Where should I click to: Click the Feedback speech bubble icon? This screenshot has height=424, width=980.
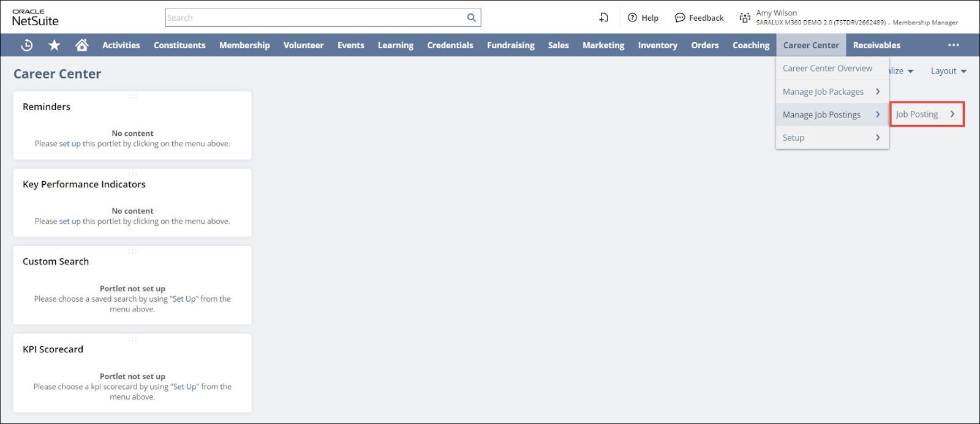680,18
